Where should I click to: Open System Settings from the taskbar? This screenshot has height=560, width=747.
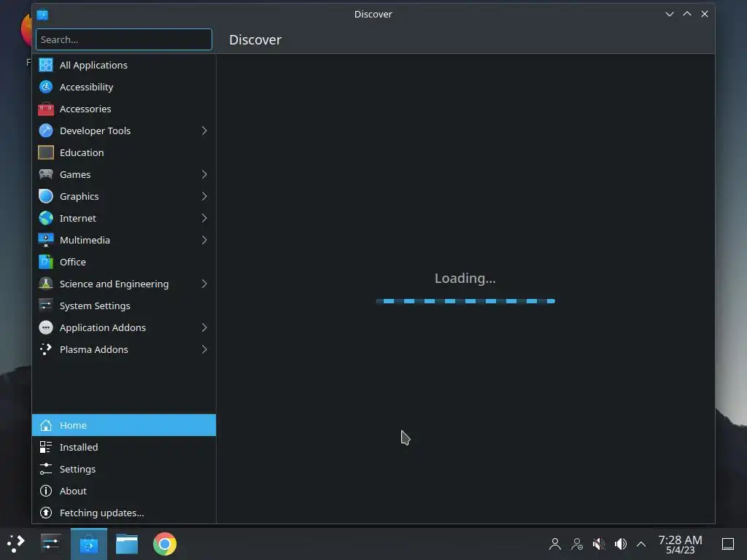click(50, 544)
